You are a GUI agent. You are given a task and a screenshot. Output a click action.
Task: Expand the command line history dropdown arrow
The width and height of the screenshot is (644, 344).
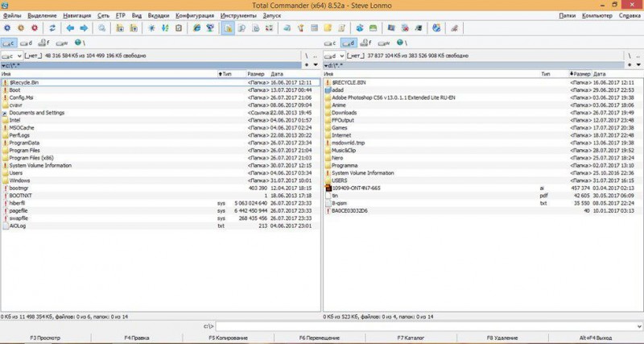639,326
